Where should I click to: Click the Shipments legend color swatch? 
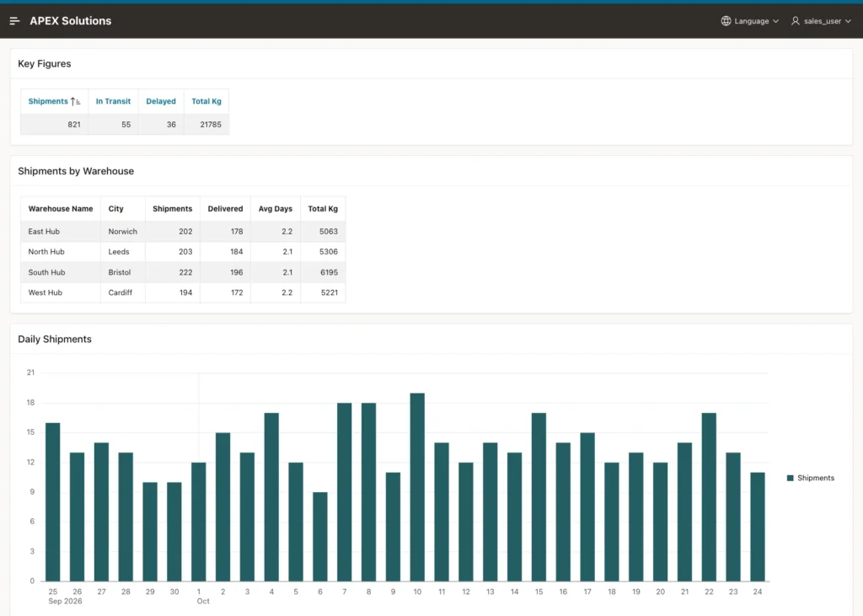coord(791,478)
